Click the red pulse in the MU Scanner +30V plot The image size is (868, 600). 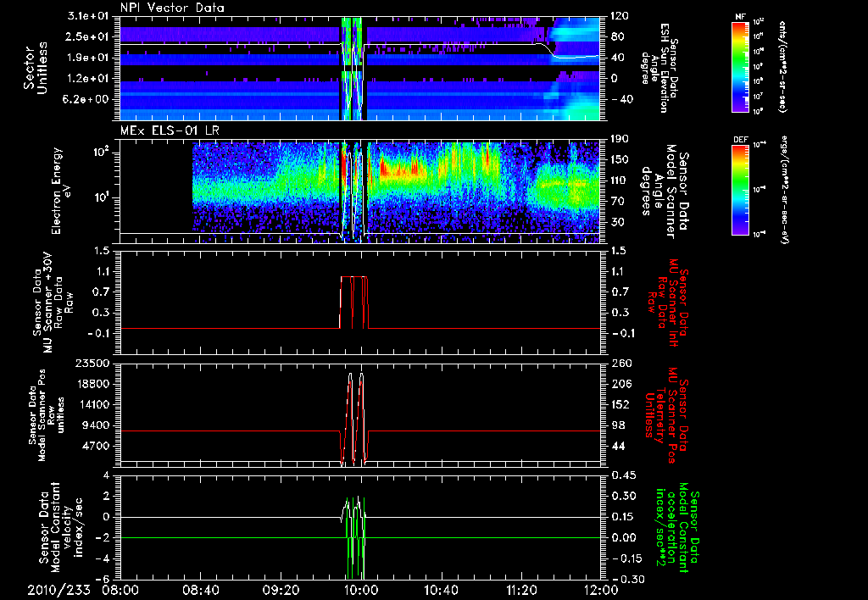pyautogui.click(x=353, y=303)
